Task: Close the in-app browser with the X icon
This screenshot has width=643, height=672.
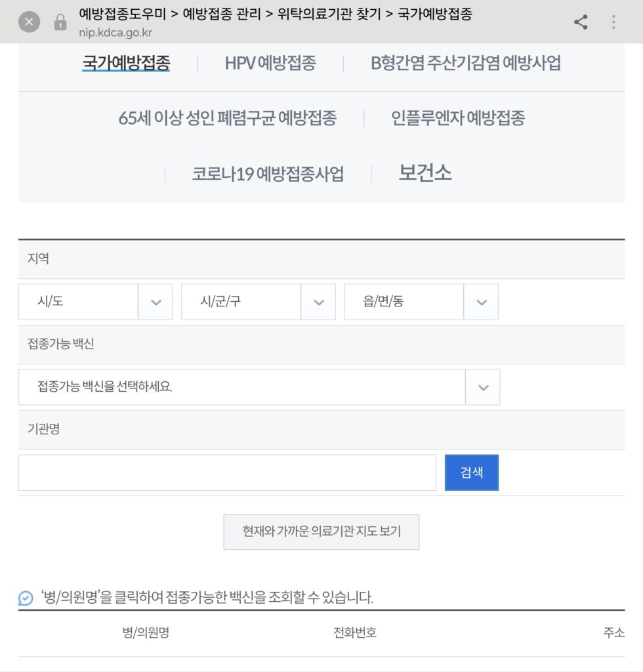Action: (x=29, y=22)
